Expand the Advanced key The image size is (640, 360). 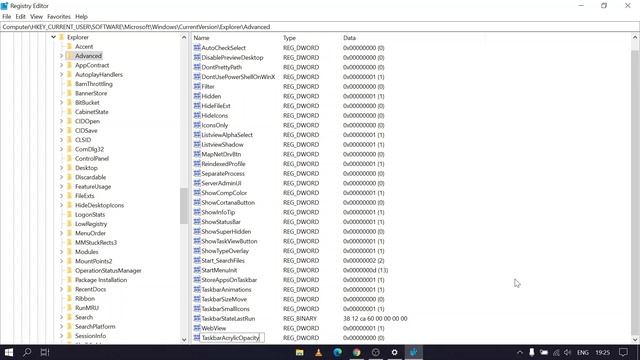click(x=61, y=56)
